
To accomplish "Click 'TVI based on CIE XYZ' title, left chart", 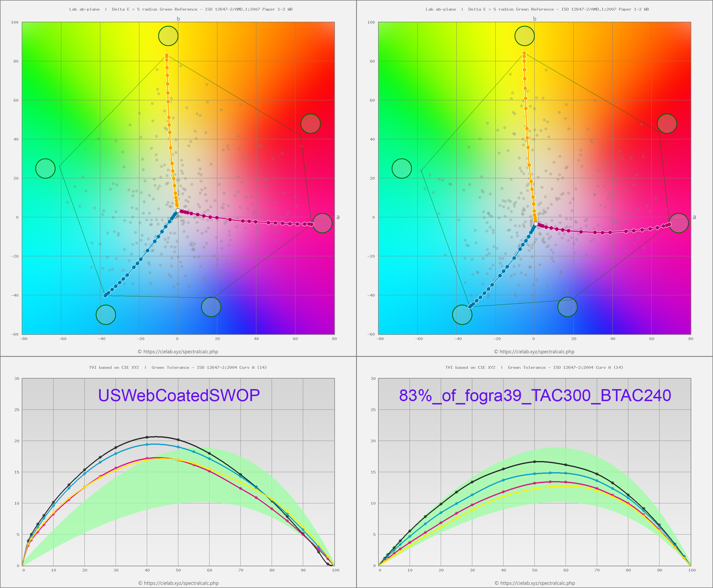I will [114, 367].
